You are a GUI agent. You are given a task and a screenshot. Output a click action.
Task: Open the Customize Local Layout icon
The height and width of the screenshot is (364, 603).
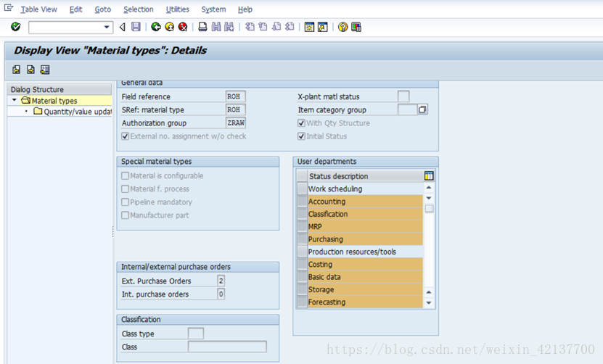[356, 27]
